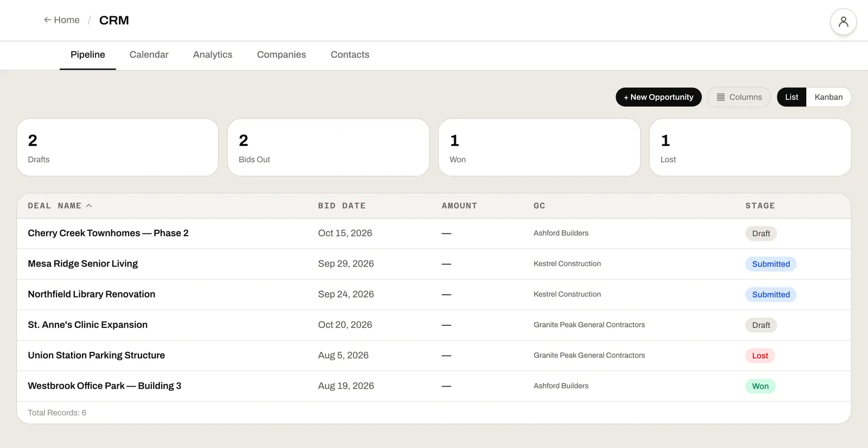
Task: Open St. Anne's Clinic Expansion deal
Action: point(88,325)
